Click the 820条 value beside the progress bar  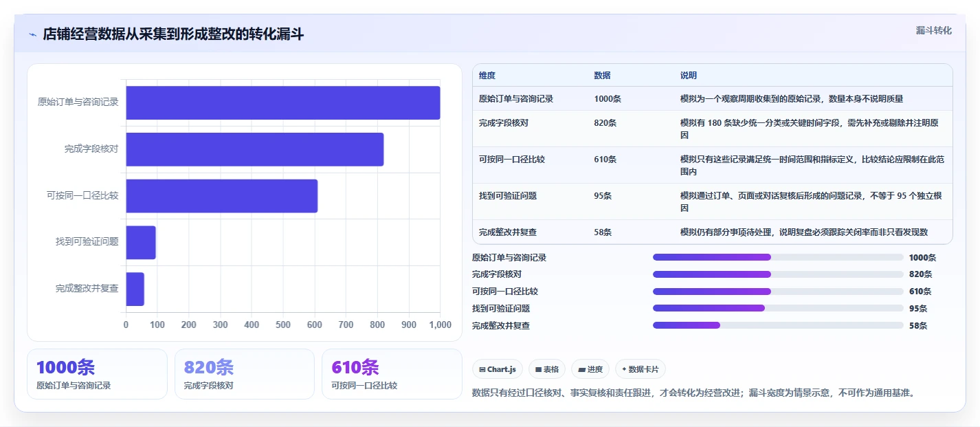920,274
